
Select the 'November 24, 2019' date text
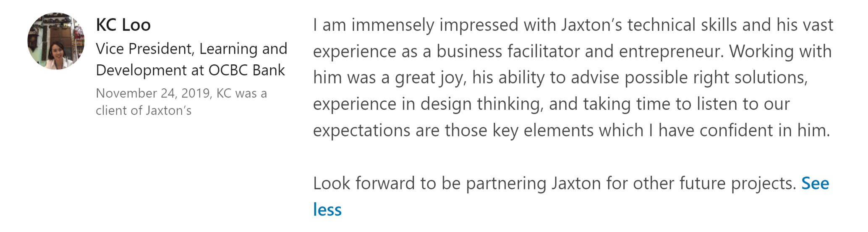[x=153, y=93]
